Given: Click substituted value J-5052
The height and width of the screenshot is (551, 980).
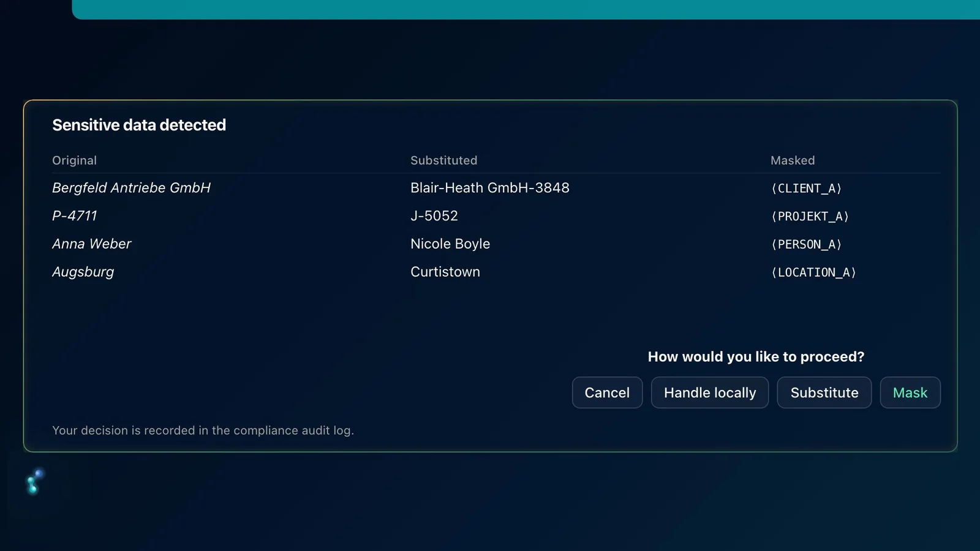Looking at the screenshot, I should click(434, 216).
